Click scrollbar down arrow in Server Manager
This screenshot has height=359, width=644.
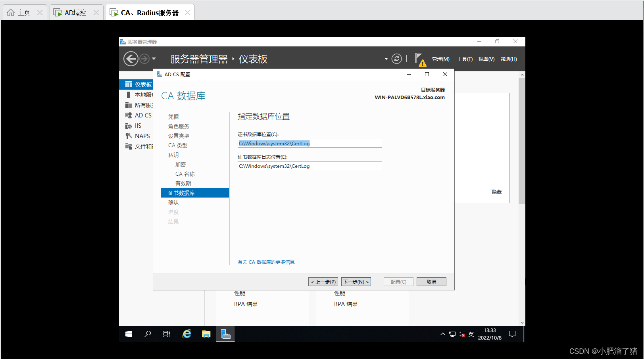pos(522,323)
